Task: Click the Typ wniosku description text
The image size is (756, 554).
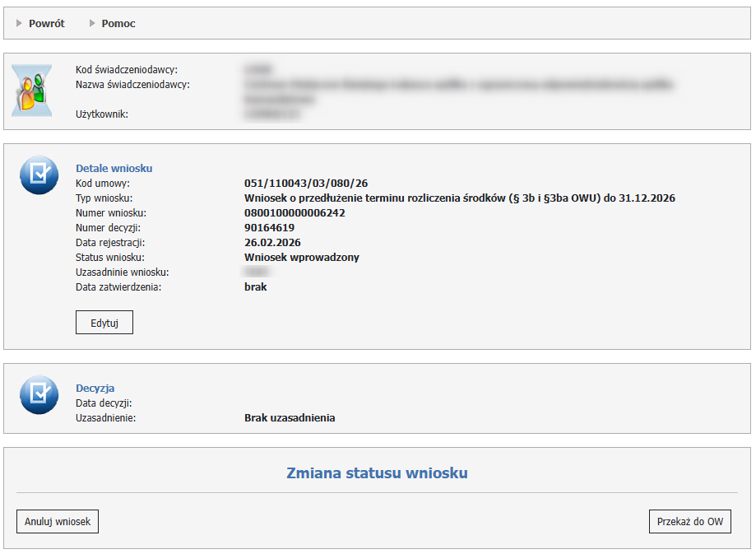Action: [x=459, y=198]
